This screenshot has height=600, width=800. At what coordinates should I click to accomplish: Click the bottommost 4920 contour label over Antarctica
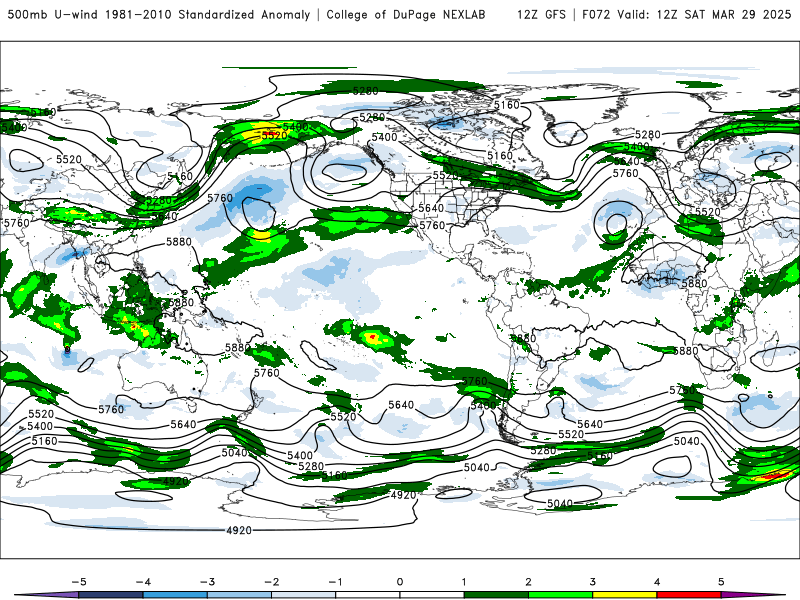(x=239, y=531)
